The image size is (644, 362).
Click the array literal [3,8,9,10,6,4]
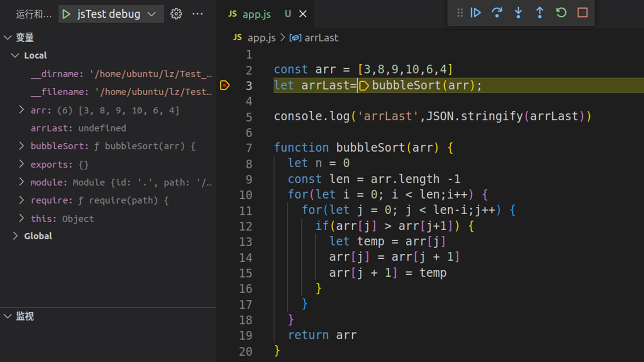tap(405, 70)
